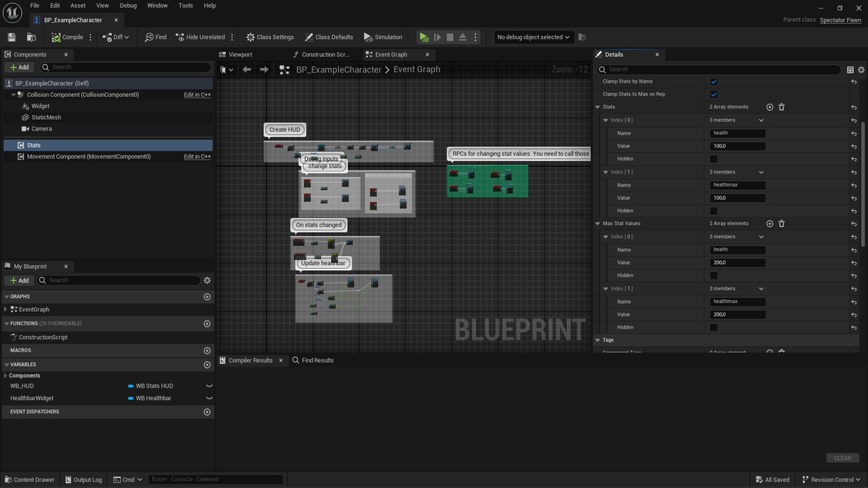
Task: Close the Components panel tab
Action: click(x=66, y=55)
